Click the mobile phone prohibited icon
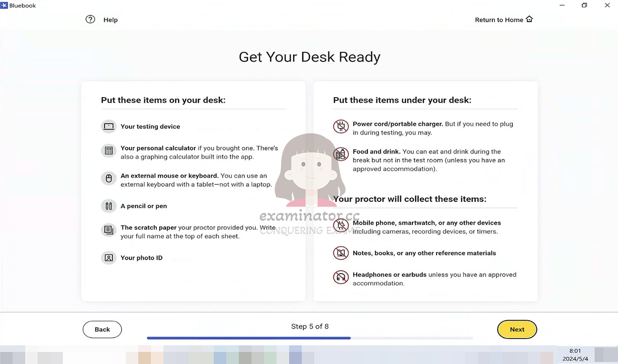Viewport: 618px width, 364px height. pos(341,225)
